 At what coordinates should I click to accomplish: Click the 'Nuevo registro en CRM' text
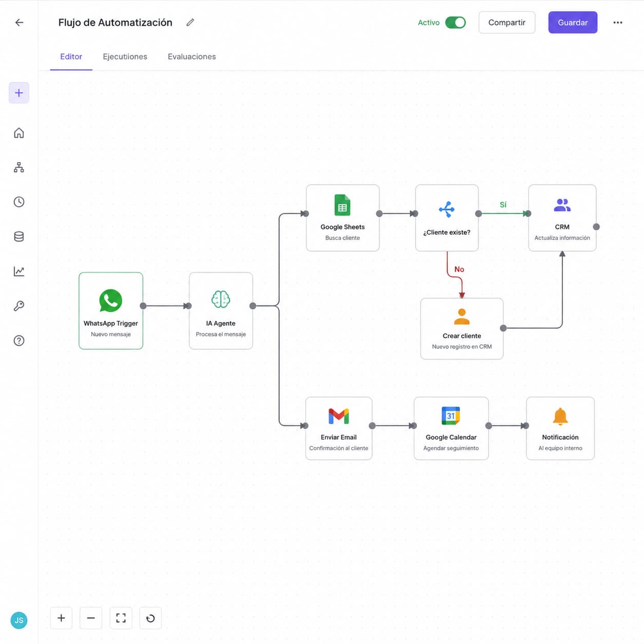(462, 347)
